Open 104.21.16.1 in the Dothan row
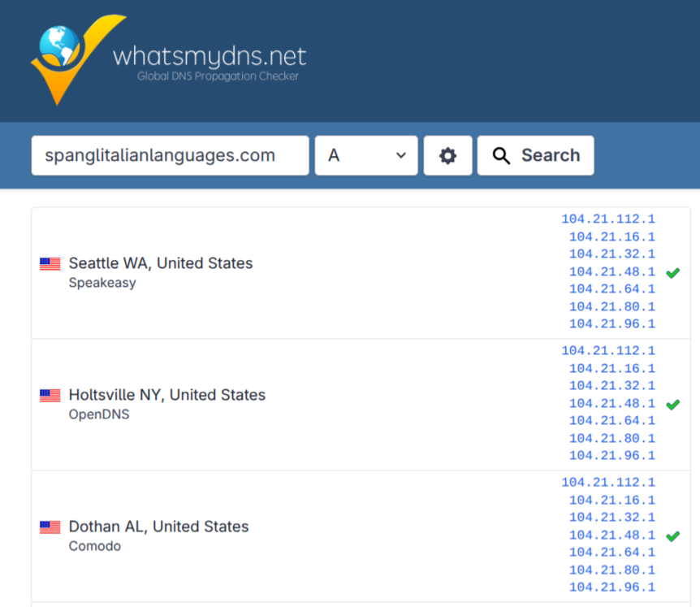Image resolution: width=700 pixels, height=607 pixels. coord(612,501)
